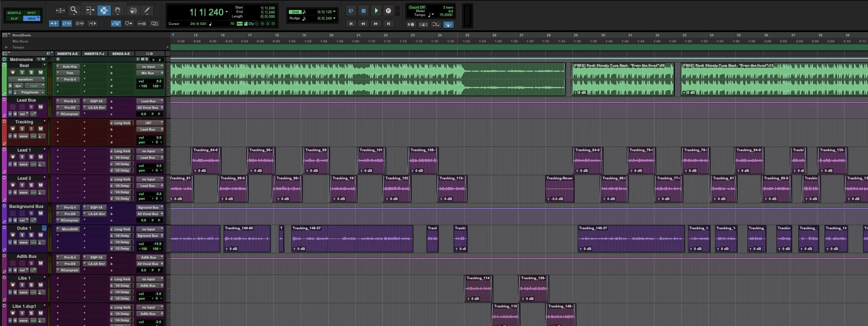The width and height of the screenshot is (868, 326).
Task: Open Beat track input 'no input' selector
Action: click(150, 67)
